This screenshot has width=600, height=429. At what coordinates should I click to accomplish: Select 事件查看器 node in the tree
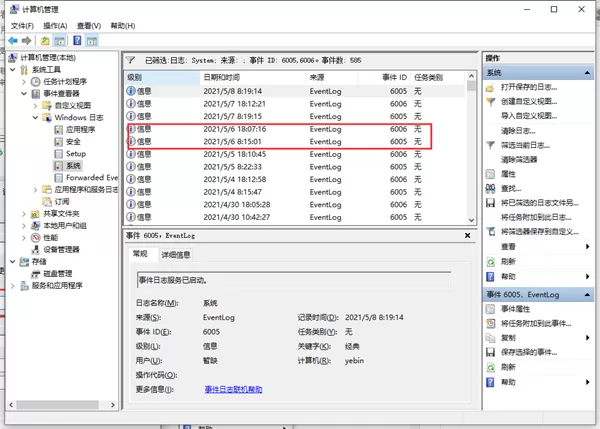tap(61, 93)
